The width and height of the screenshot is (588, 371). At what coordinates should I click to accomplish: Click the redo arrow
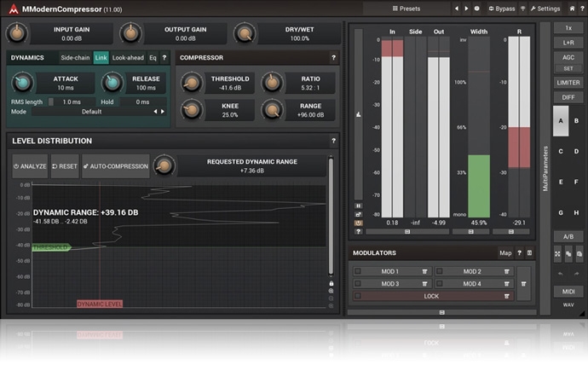pyautogui.click(x=576, y=274)
